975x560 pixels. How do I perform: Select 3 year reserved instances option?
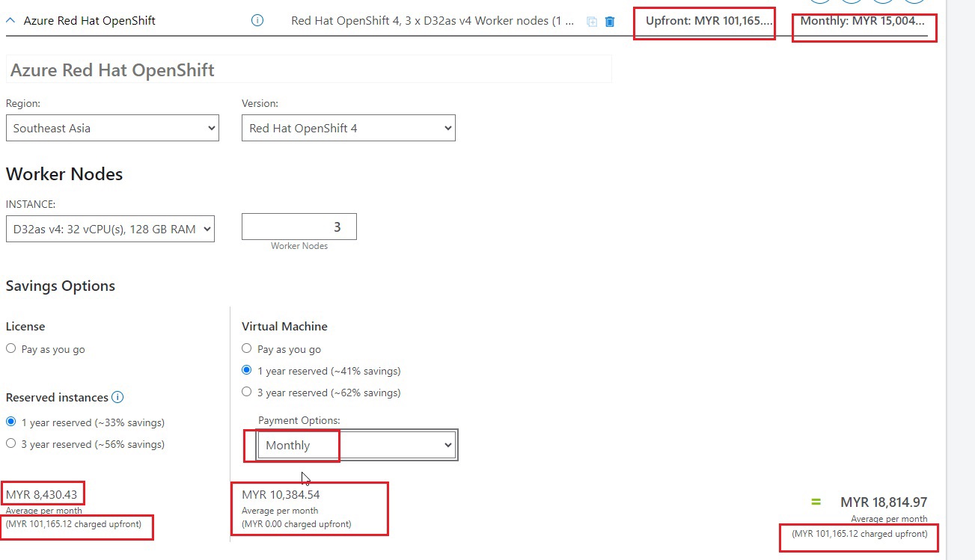pyautogui.click(x=11, y=443)
